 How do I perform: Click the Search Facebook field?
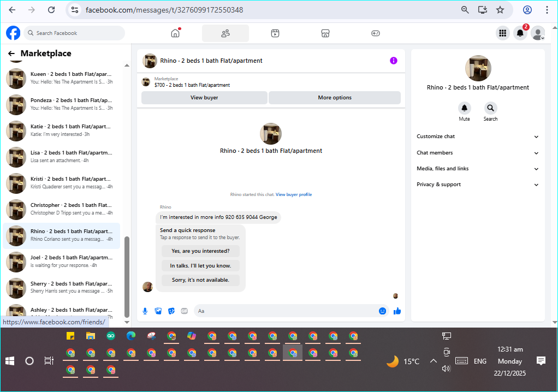[74, 33]
